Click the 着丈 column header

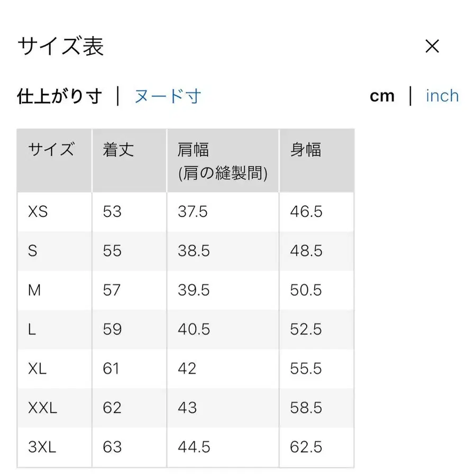click(x=117, y=150)
